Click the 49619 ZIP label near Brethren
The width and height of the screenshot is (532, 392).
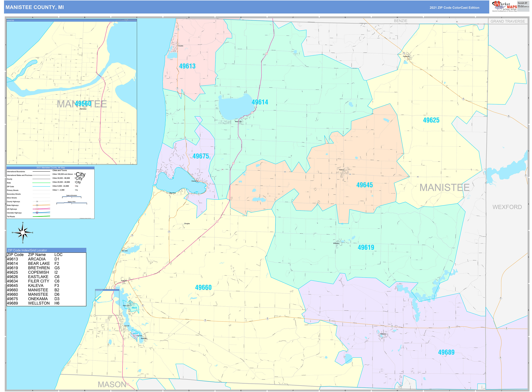pos(366,248)
